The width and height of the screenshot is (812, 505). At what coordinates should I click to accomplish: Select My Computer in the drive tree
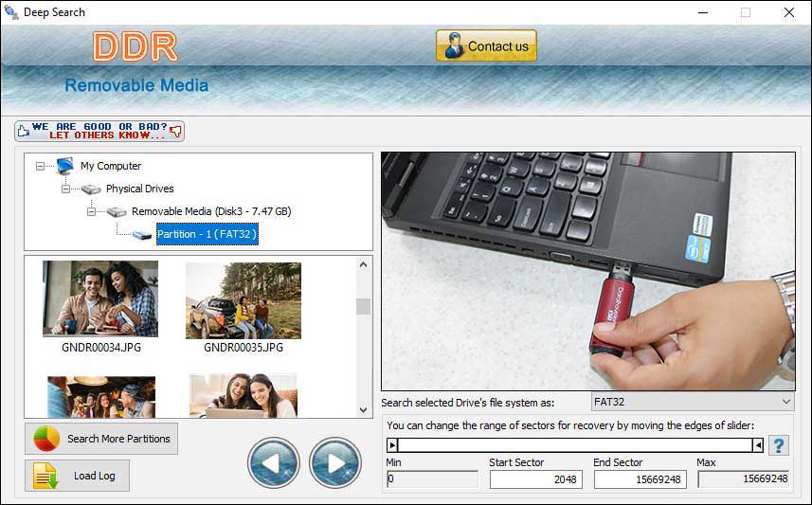111,166
